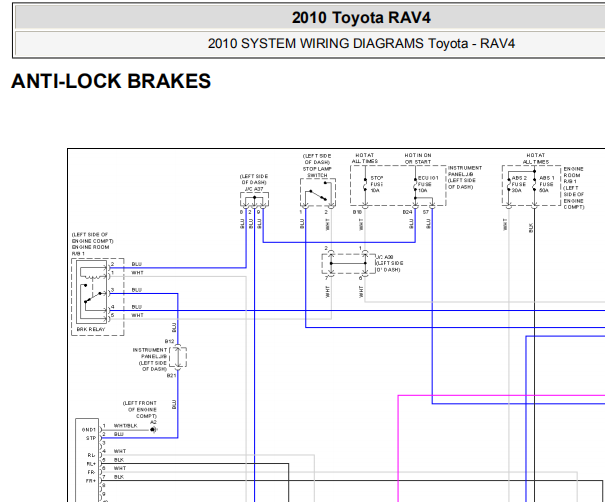This screenshot has height=502, width=605.
Task: Click the 'STOP LAMP SWITCH' label
Action: [x=317, y=172]
